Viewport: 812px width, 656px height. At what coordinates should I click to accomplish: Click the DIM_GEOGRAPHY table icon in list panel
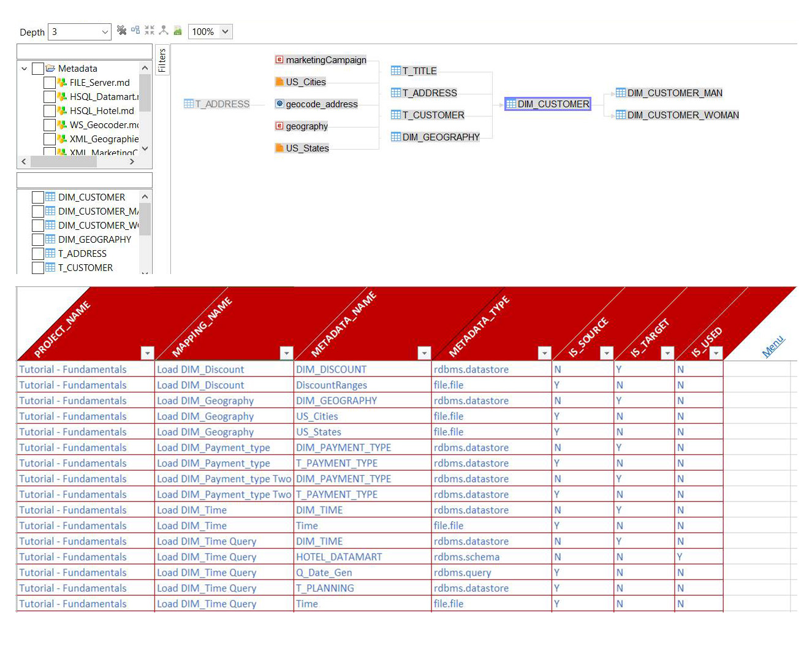(x=50, y=239)
